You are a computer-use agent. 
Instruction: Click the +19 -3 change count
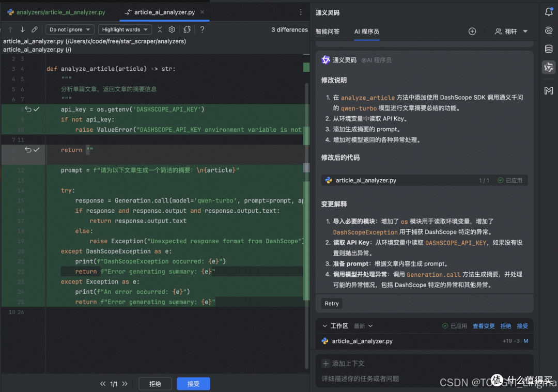coord(510,341)
